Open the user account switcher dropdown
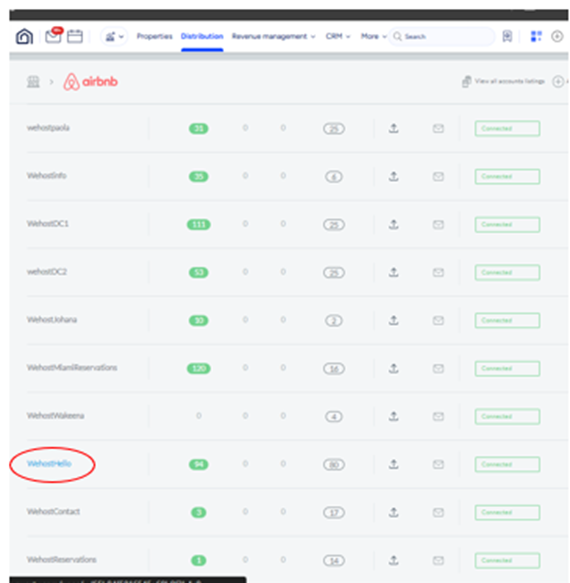This screenshot has height=583, width=570. 114,37
